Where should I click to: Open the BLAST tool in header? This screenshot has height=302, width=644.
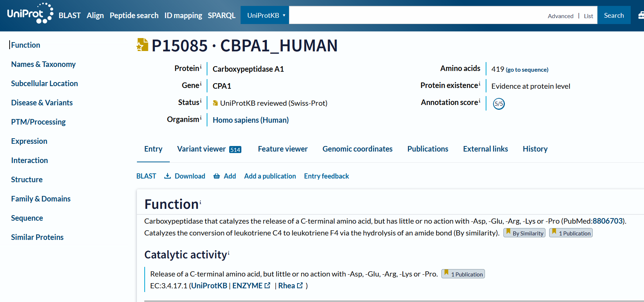70,16
